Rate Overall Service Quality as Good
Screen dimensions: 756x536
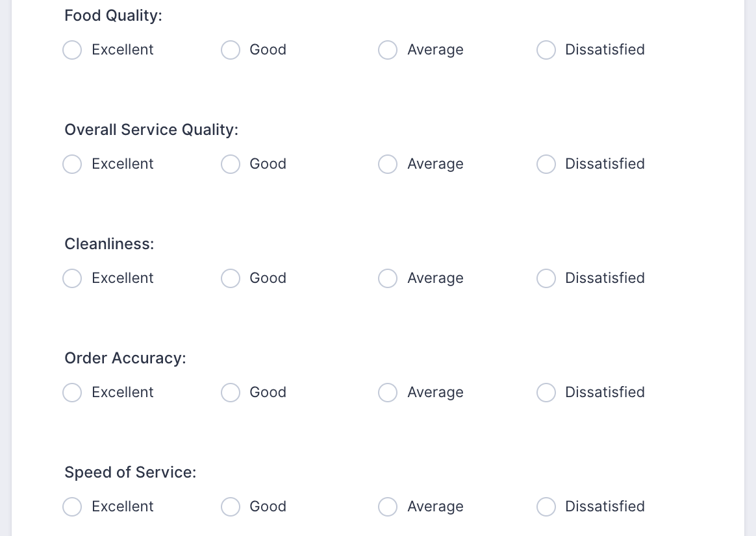[x=231, y=164]
